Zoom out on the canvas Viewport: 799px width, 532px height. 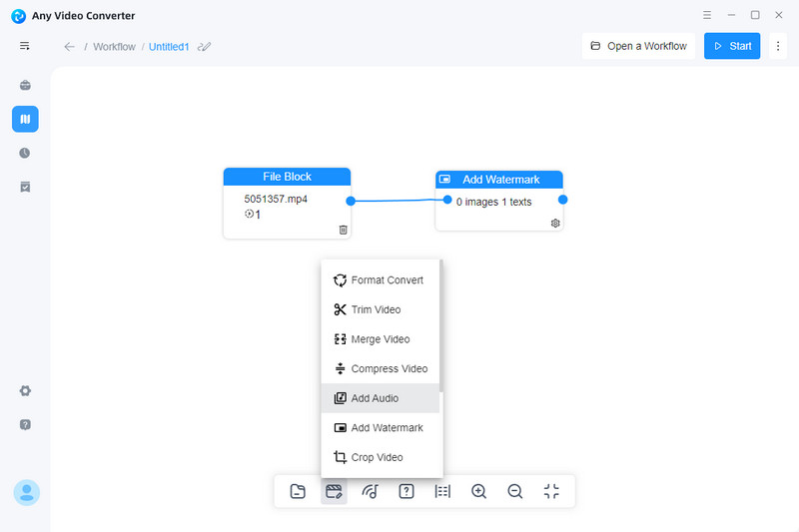514,491
